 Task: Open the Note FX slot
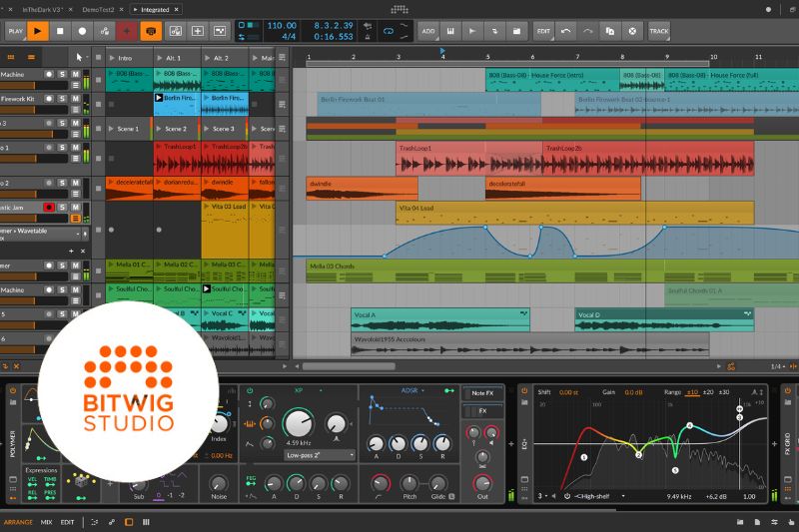click(482, 393)
